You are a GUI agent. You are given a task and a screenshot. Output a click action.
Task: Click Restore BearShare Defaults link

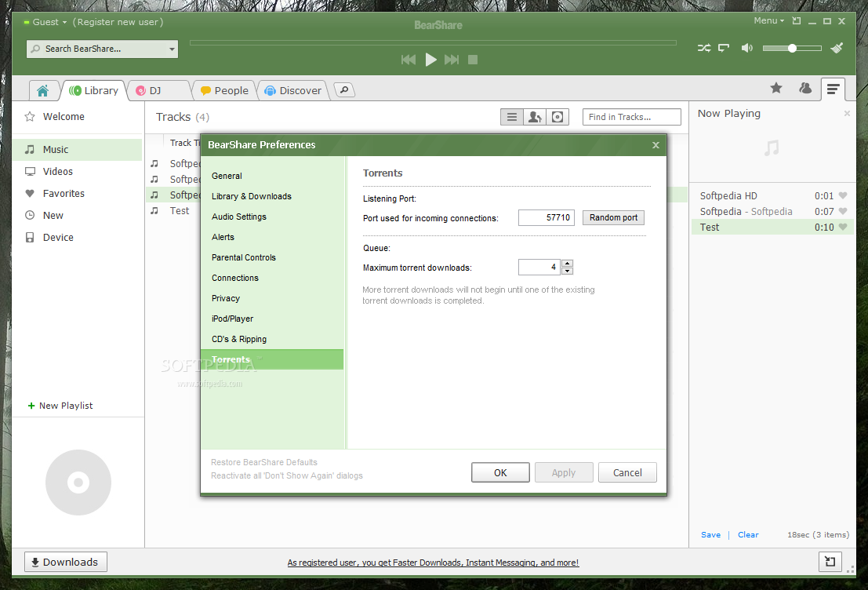tap(264, 462)
